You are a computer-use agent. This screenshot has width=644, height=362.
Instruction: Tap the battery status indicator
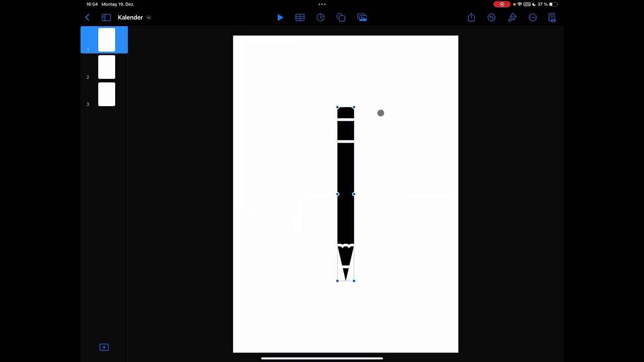pyautogui.click(x=553, y=5)
